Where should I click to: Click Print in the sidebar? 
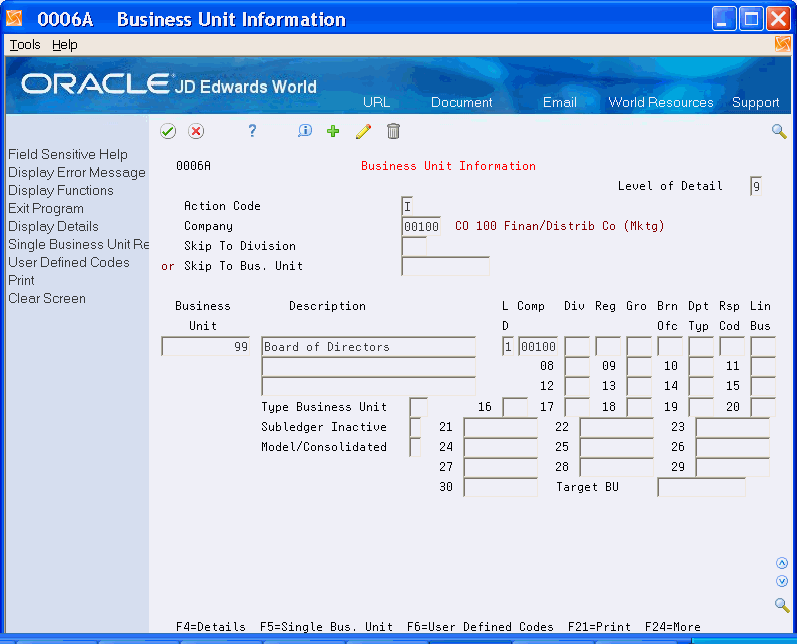coord(21,280)
